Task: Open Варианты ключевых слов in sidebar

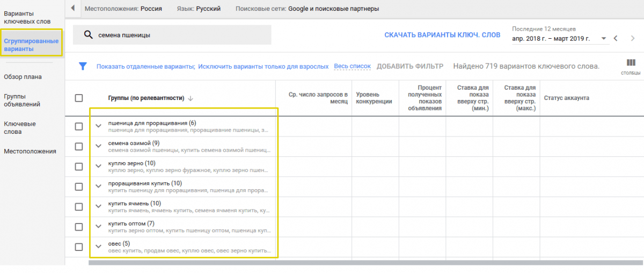Action: pyautogui.click(x=27, y=17)
